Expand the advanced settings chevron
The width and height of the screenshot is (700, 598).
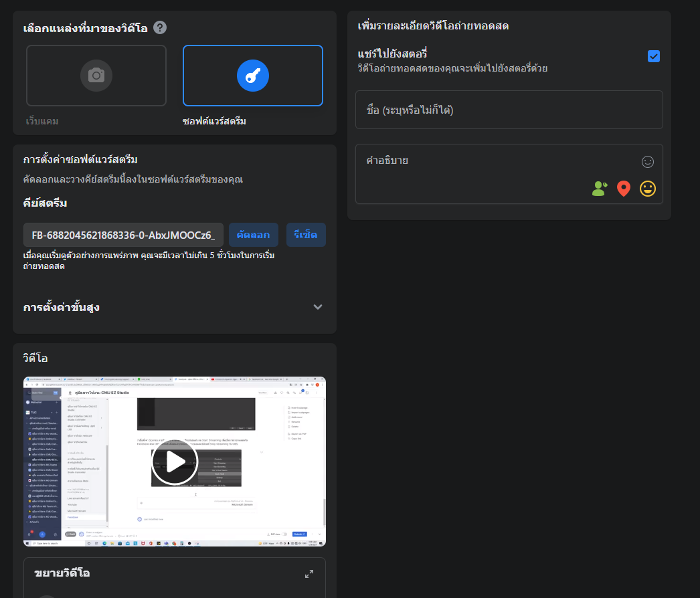318,307
